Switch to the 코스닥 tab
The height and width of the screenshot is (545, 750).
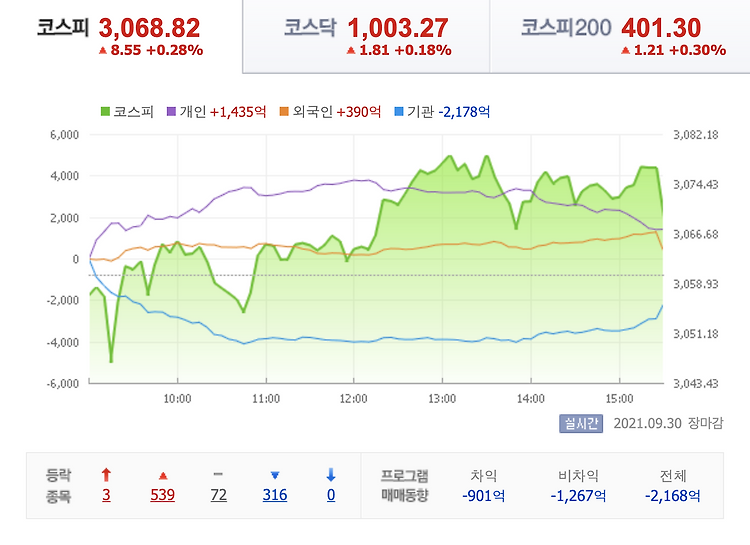coord(366,36)
